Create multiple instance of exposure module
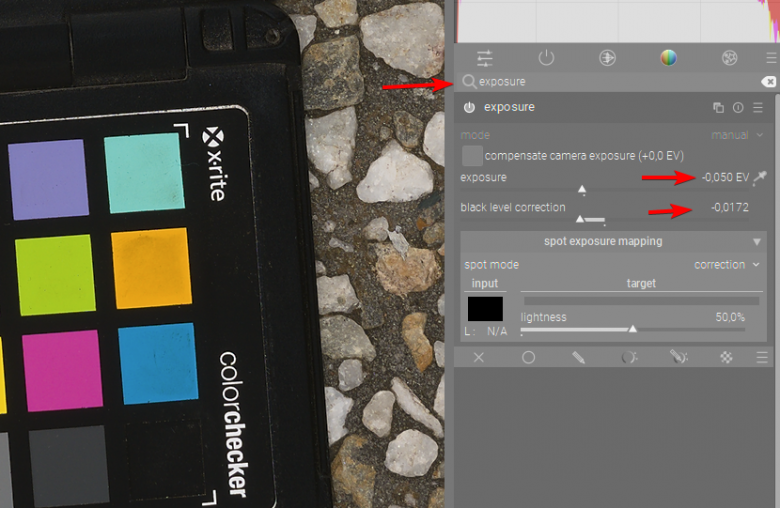Viewport: 780px width, 508px height. point(718,107)
